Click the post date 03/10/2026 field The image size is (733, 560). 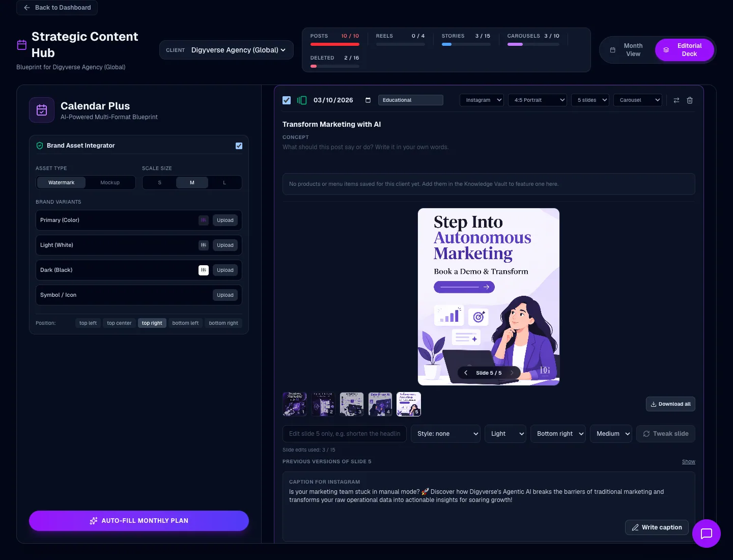point(333,100)
